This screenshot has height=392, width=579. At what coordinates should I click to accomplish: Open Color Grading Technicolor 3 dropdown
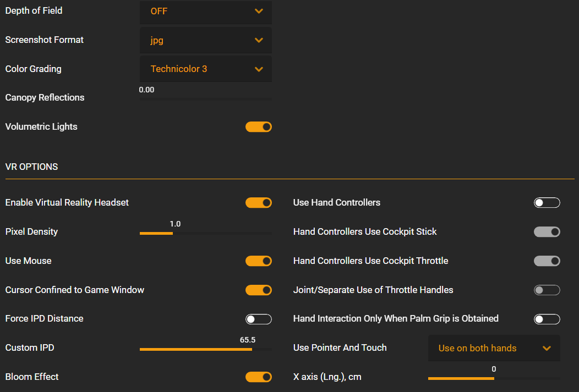(206, 69)
